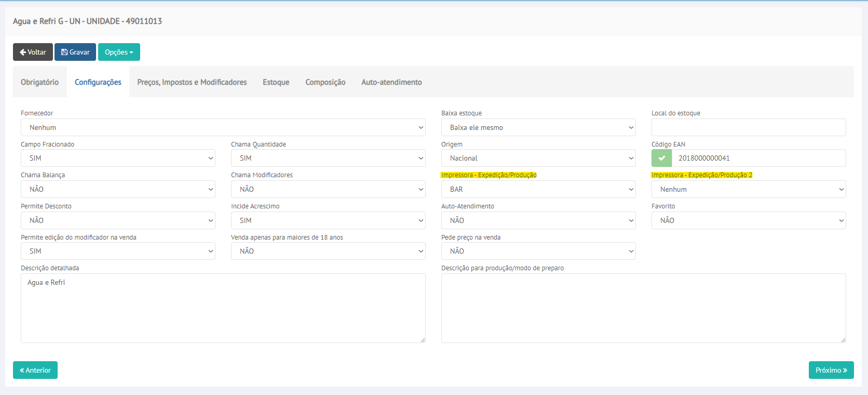The image size is (868, 395).
Task: Open the Campo Fracionado dropdown
Action: (x=118, y=158)
